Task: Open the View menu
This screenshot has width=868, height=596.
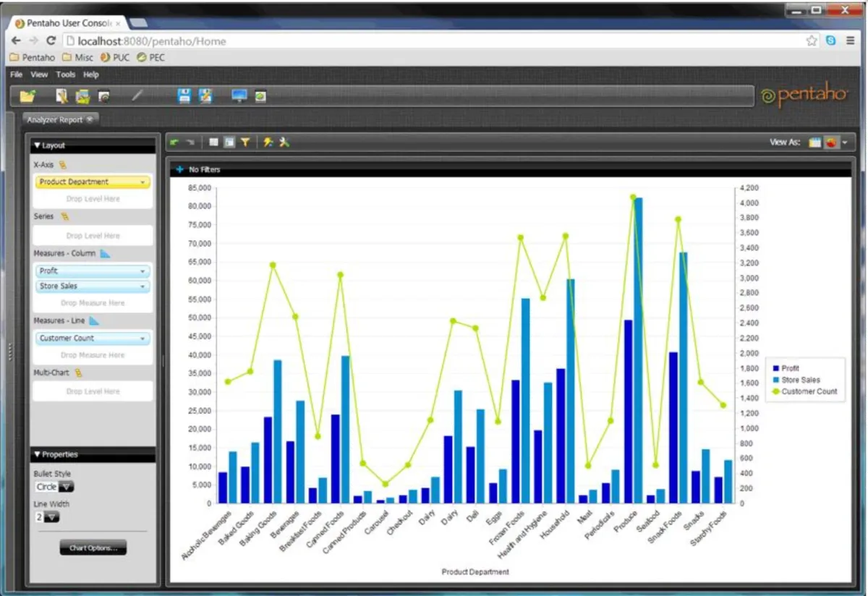Action: pos(39,74)
